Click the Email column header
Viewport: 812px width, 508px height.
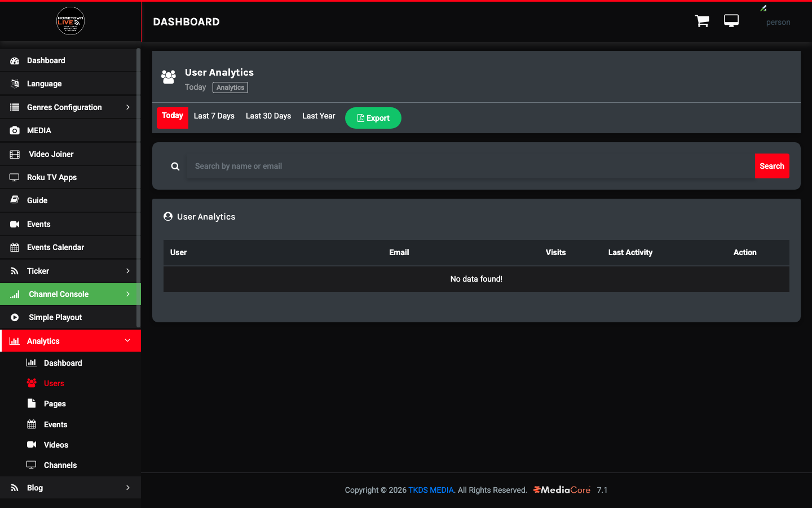[x=399, y=252]
